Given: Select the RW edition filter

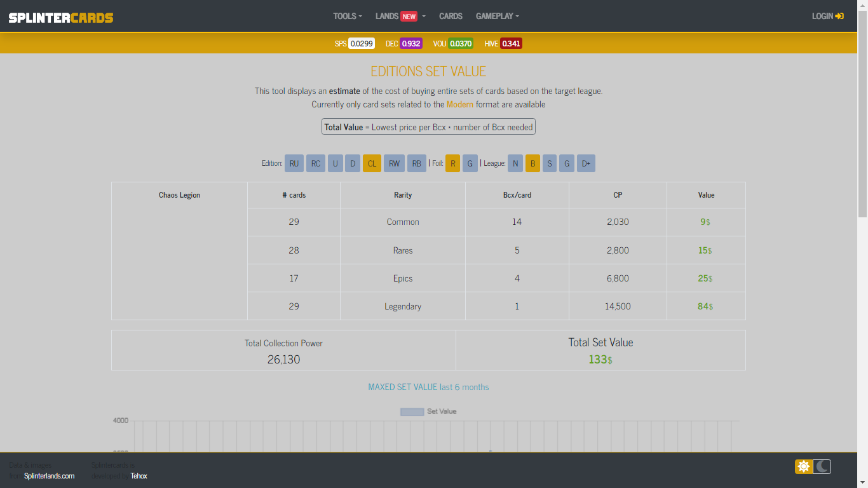Looking at the screenshot, I should [394, 163].
